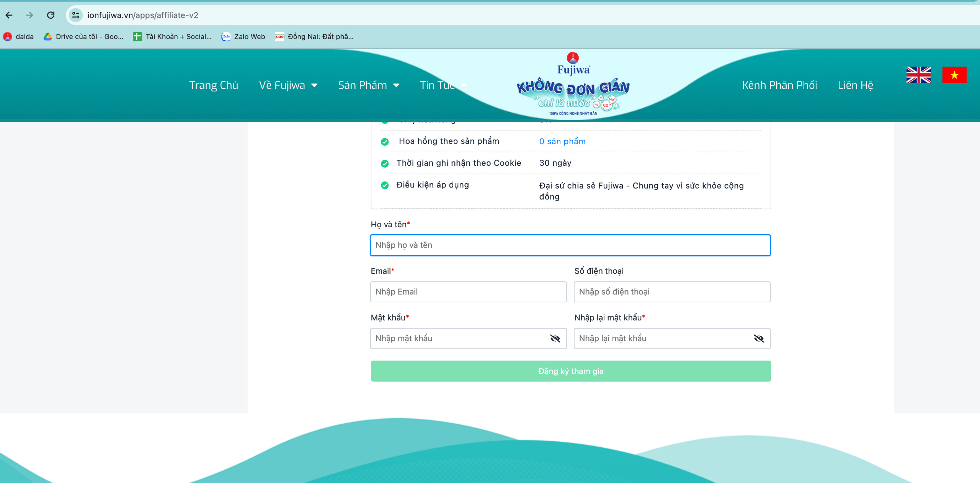Toggle visibility in Nhập lại mật khẩu field
Viewport: 980px width, 483px height.
(x=759, y=338)
